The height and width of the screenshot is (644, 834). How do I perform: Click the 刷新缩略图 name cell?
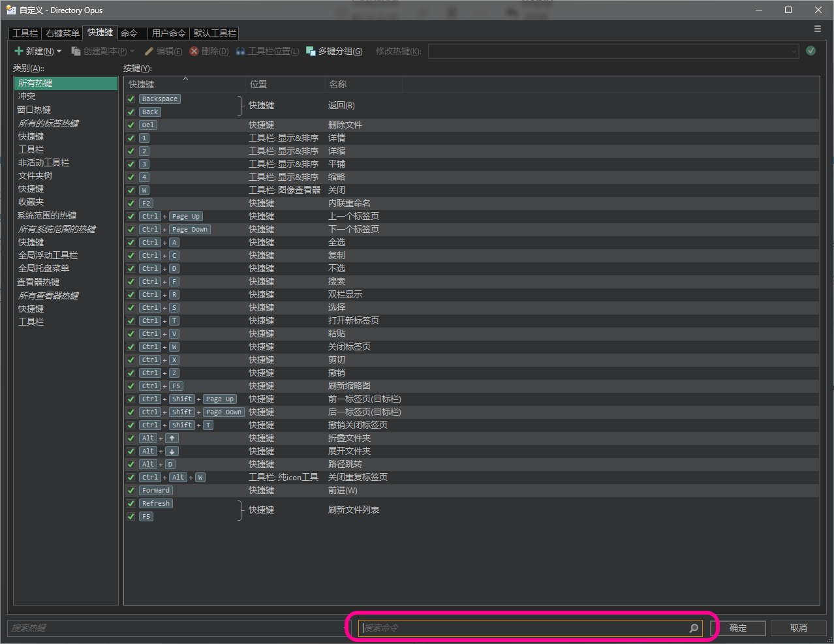[349, 386]
